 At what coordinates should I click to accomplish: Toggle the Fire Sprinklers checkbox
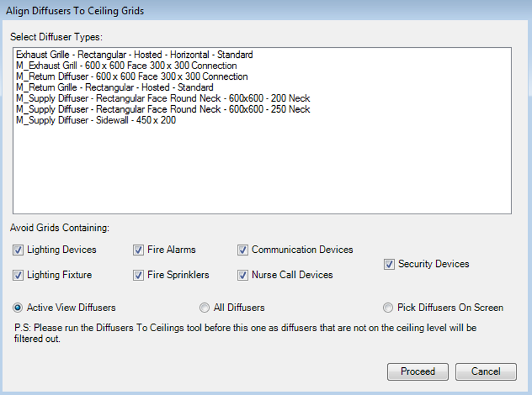point(138,275)
